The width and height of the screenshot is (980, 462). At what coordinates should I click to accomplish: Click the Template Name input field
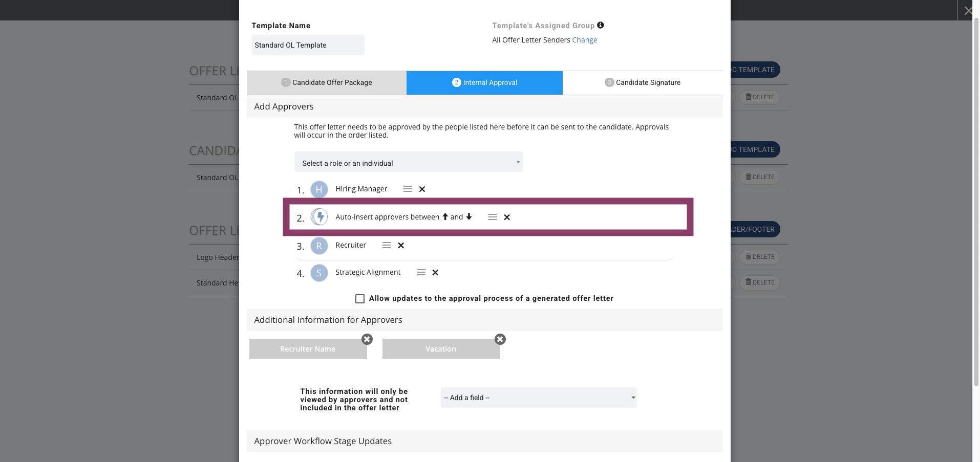pos(308,45)
